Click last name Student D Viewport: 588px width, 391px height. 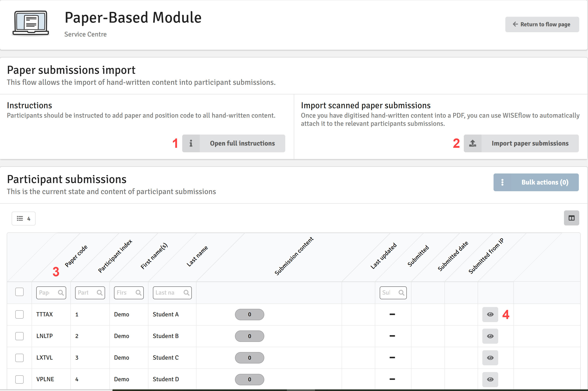tap(166, 380)
